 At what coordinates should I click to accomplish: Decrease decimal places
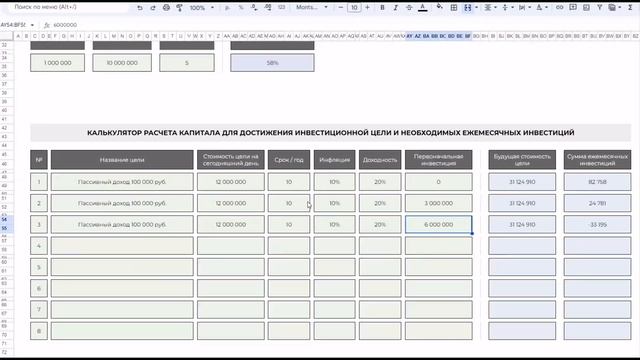point(254,8)
